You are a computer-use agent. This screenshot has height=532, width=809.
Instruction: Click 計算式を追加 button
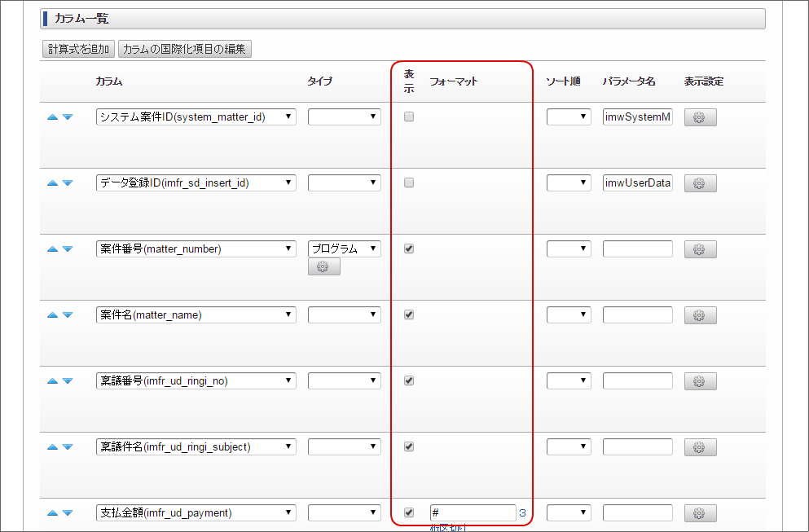79,49
